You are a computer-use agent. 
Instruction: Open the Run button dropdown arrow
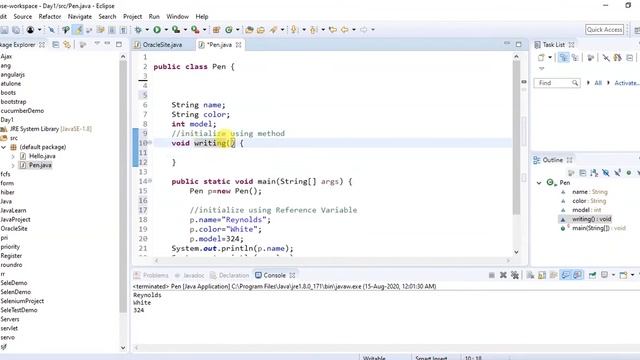pyautogui.click(x=166, y=30)
